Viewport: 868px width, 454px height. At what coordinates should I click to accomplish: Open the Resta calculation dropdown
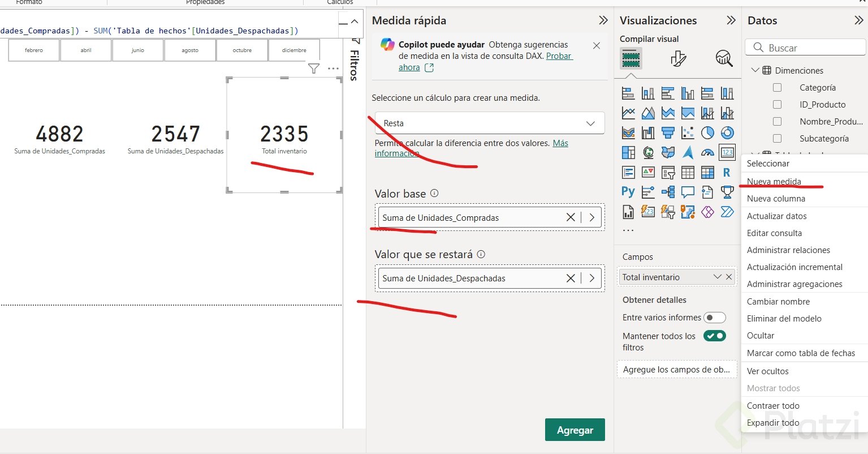coord(490,123)
